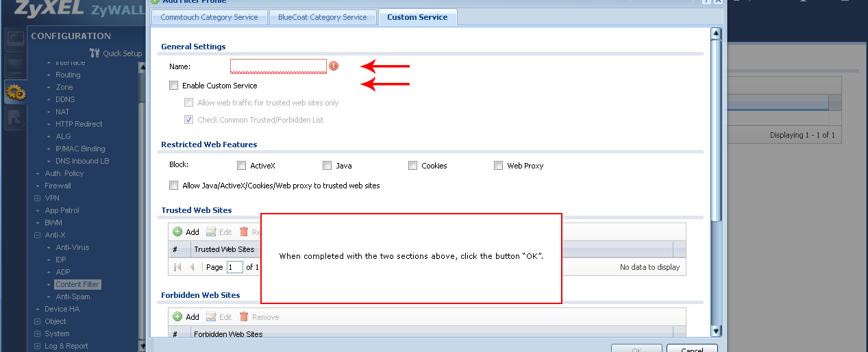868x352 pixels.
Task: Open the Monitor icon in left bar
Action: point(14,66)
